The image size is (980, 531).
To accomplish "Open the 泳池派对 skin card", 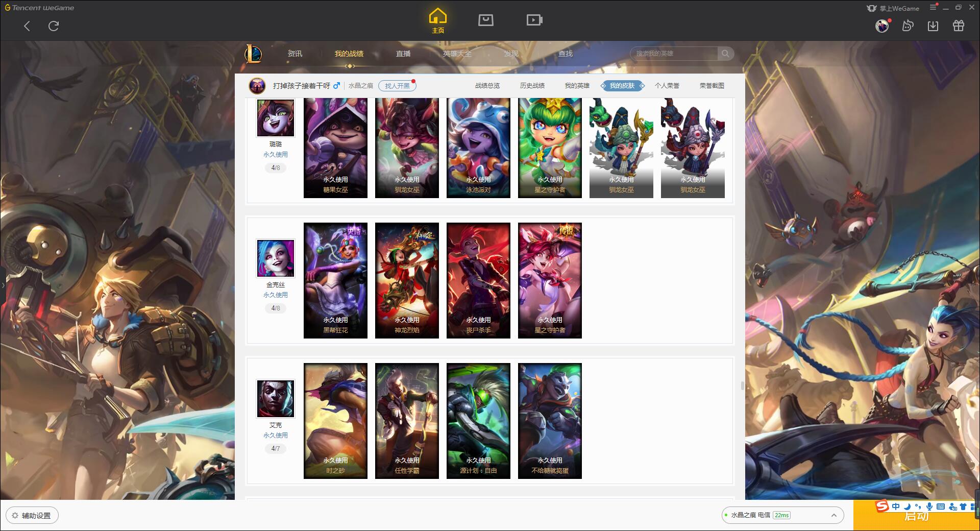I will [478, 148].
